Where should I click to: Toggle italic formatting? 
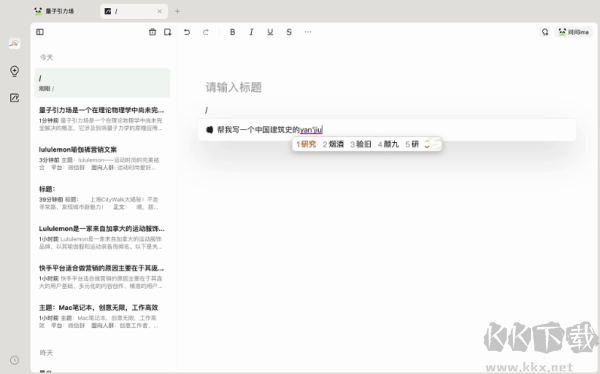coord(251,32)
